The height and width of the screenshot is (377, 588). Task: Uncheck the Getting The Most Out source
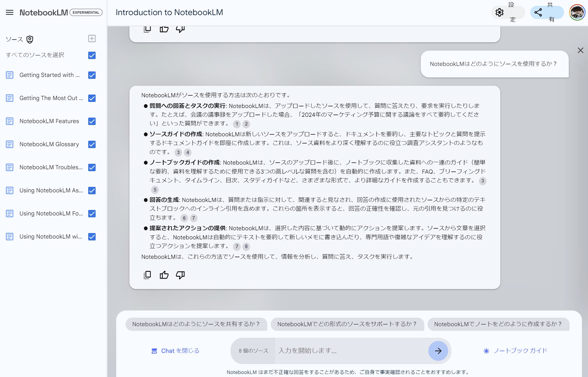point(92,98)
